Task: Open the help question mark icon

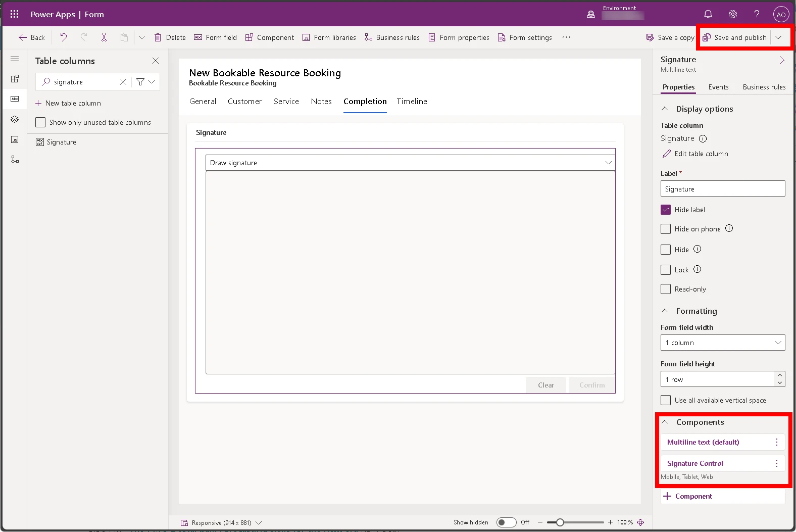Action: (x=757, y=14)
